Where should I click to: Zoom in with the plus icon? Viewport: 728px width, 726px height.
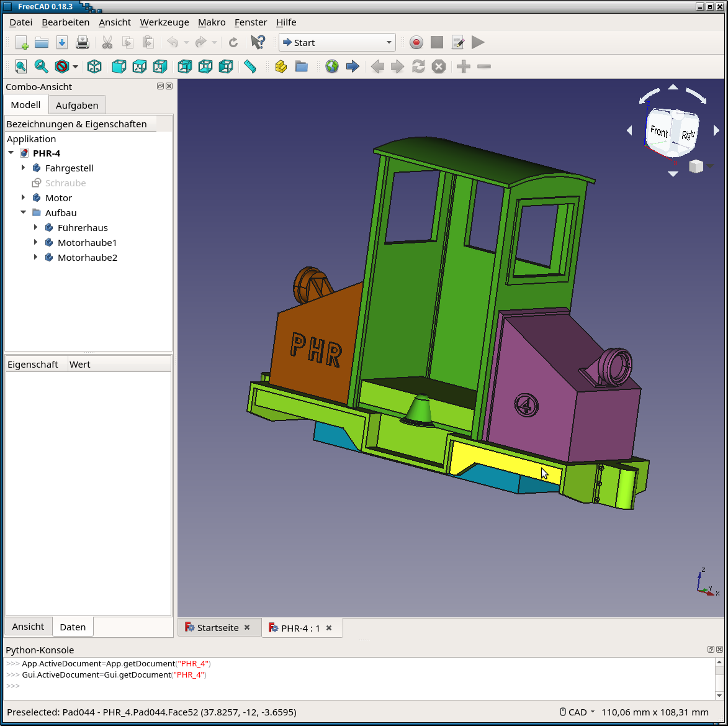pos(464,66)
